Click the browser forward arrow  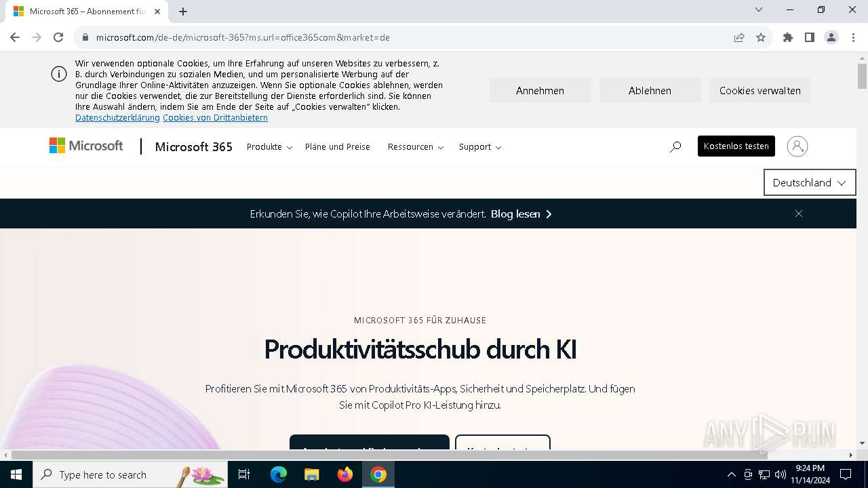pos(37,37)
